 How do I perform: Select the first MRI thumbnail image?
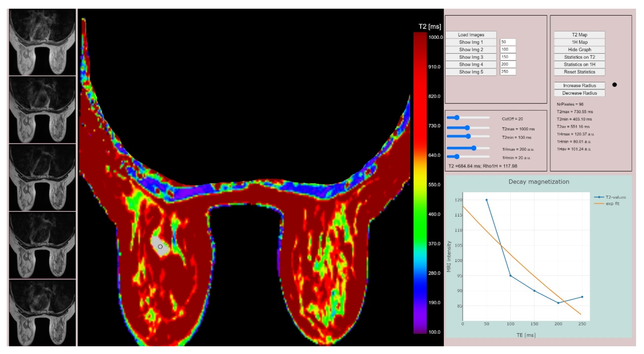pos(42,42)
